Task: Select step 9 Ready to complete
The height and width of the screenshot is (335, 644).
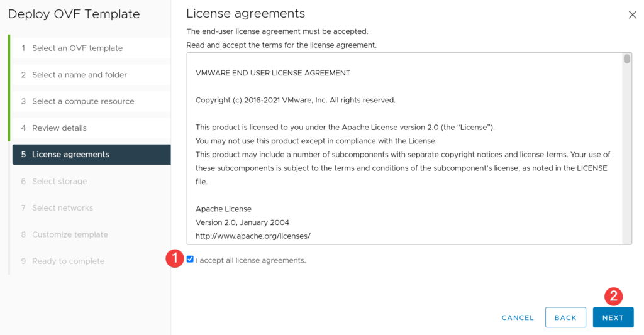Action: point(91,261)
